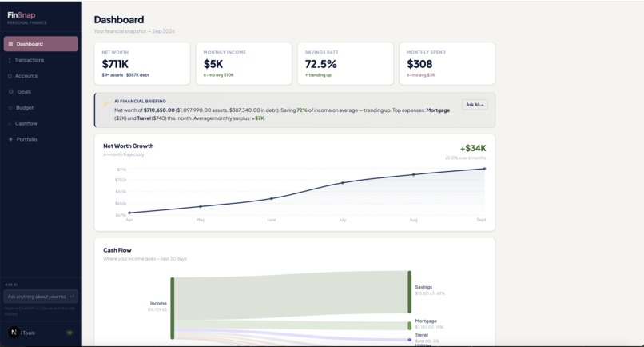Click the Cashflow trend icon
This screenshot has width=644, height=347.
pos(10,123)
